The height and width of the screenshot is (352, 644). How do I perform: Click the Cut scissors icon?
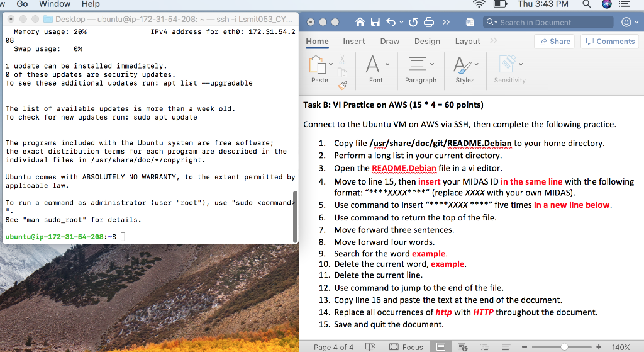click(342, 60)
